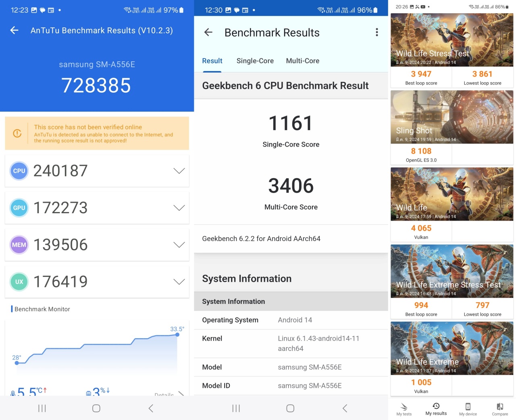Tap recent apps button on Geekbench screen
Image resolution: width=516 pixels, height=420 pixels.
(236, 408)
